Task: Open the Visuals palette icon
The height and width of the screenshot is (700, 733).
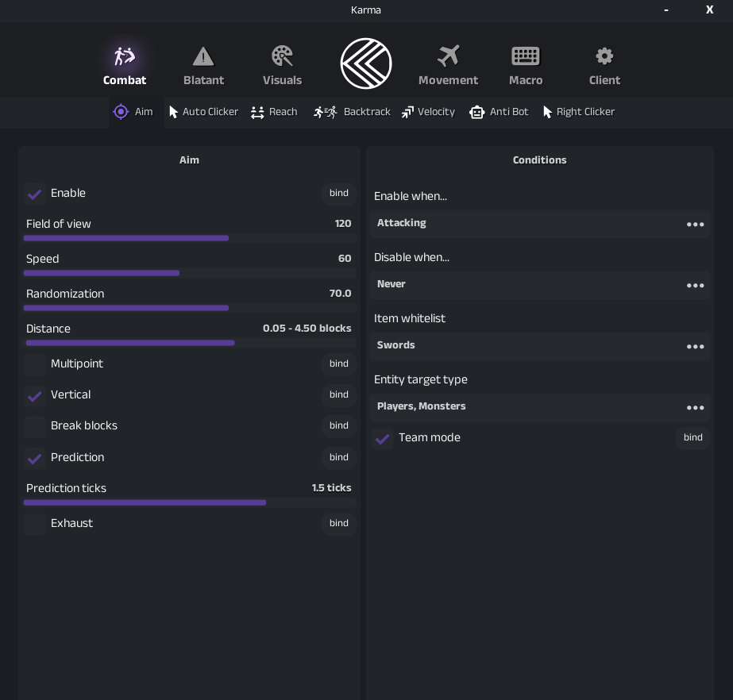Action: pos(283,56)
